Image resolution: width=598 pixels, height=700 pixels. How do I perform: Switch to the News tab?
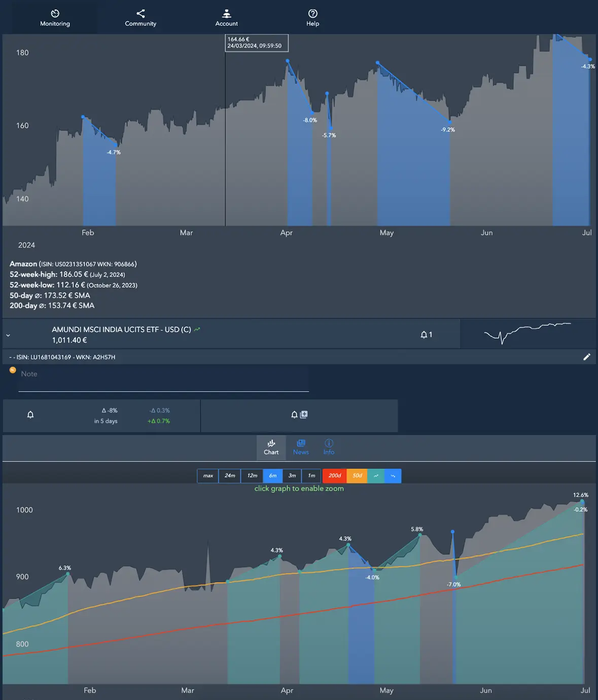click(301, 447)
